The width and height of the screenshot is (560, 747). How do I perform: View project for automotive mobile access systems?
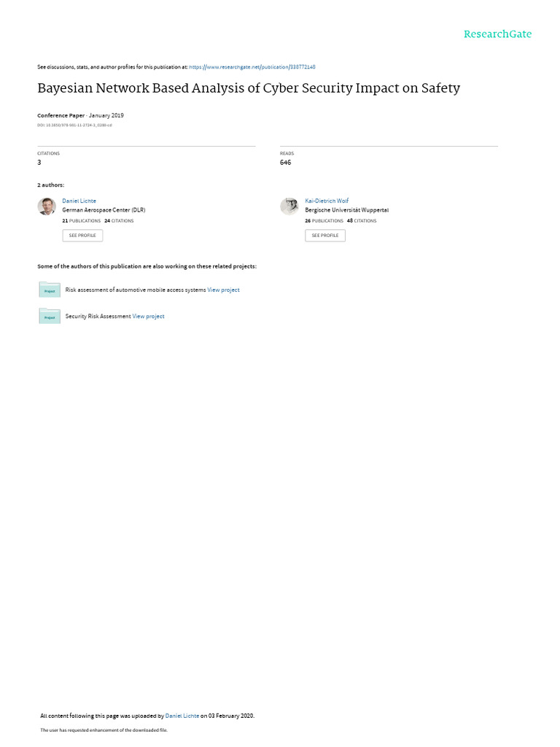pyautogui.click(x=223, y=290)
